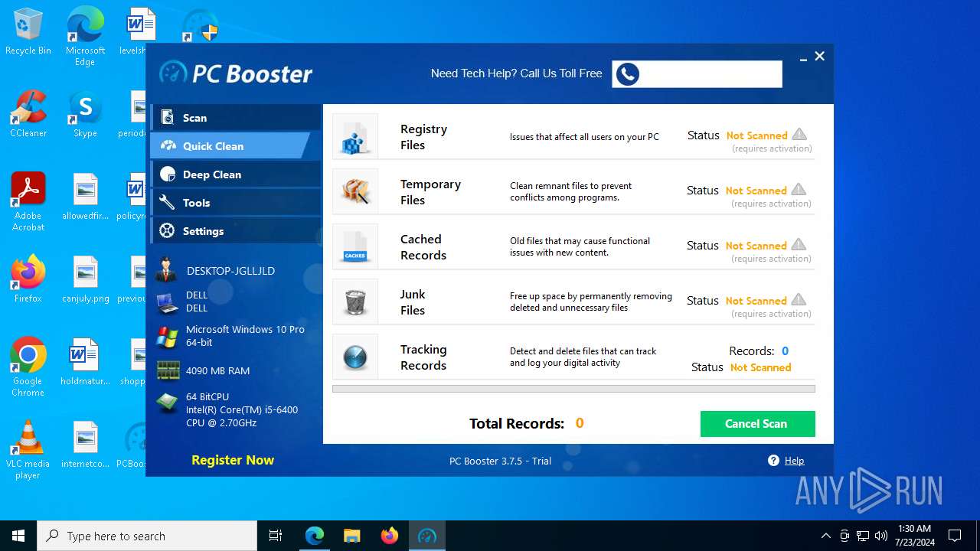
Task: Click the DELL laptop icon
Action: [167, 303]
